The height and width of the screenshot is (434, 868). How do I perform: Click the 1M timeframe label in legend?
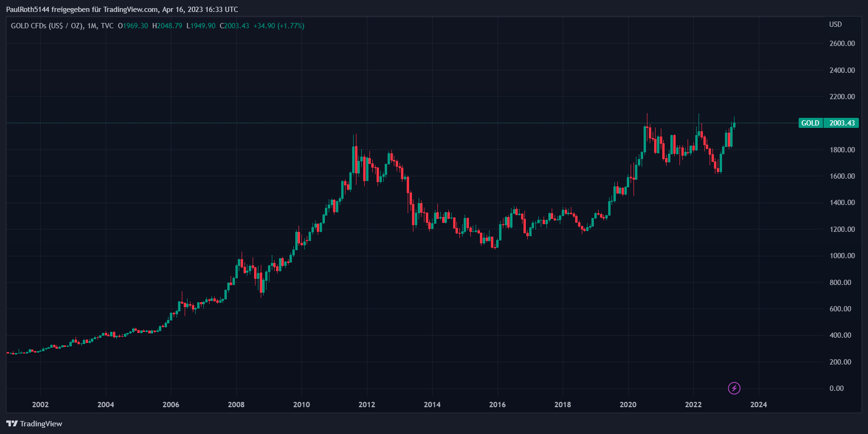pos(92,26)
